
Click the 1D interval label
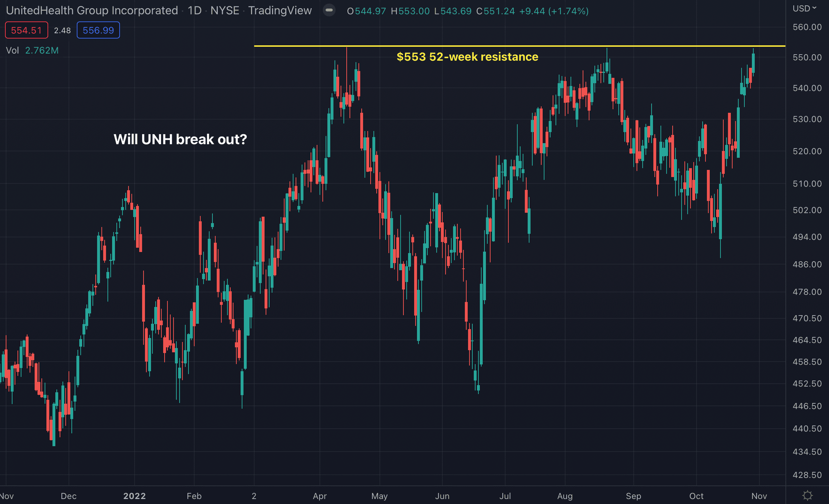coord(195,11)
